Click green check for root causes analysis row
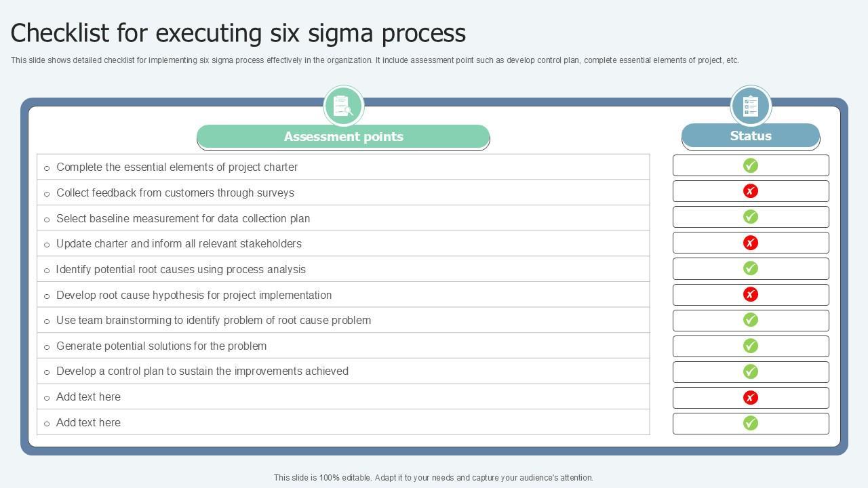 tap(751, 268)
